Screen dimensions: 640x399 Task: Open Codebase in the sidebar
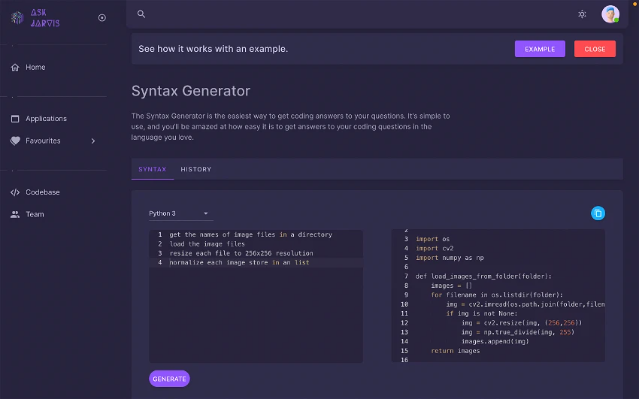42,192
